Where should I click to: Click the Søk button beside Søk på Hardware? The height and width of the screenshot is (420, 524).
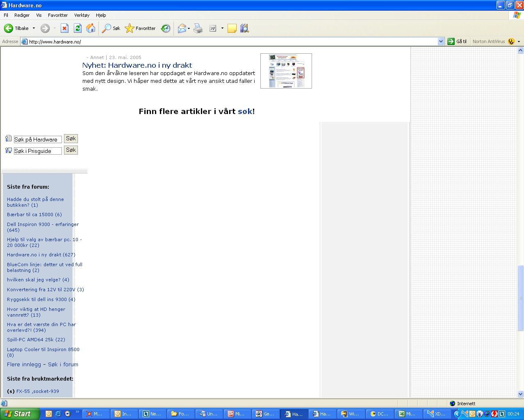[x=71, y=139]
